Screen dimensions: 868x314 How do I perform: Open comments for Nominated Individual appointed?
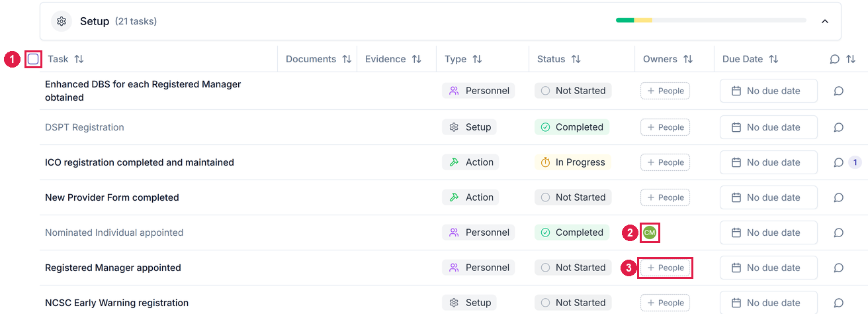point(838,233)
